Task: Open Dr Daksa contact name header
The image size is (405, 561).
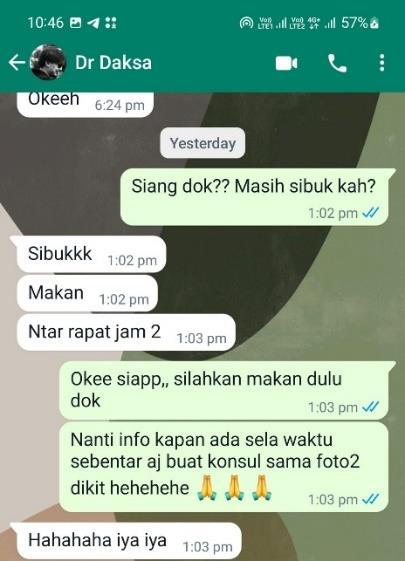Action: tap(113, 63)
